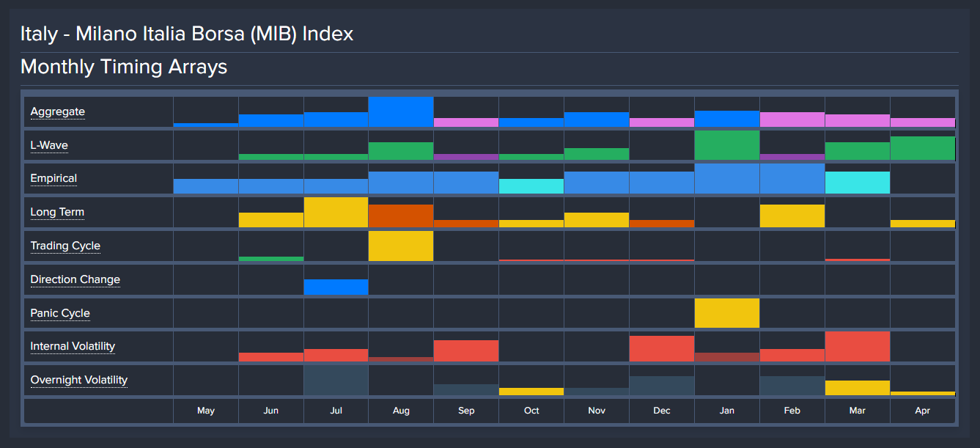Select the red Internal Volatility bar for Dec
This screenshot has height=448, width=980.
[x=662, y=348]
